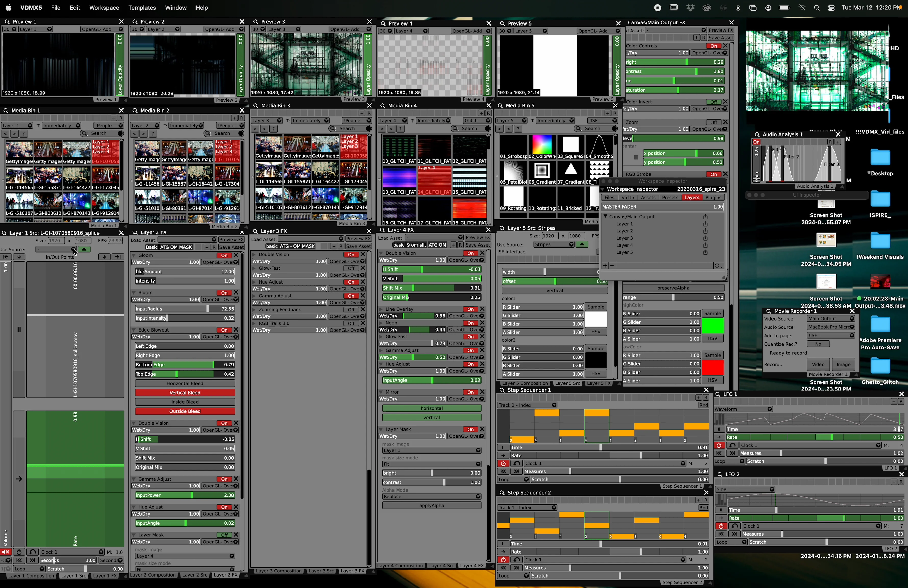
Task: Click Vertical Bleed button in Layer 2 FX
Action: tap(185, 393)
